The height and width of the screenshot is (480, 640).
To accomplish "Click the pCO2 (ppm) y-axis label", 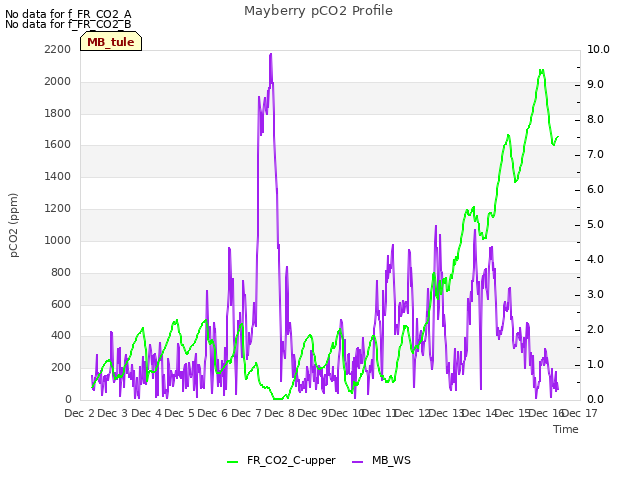I will (x=14, y=225).
